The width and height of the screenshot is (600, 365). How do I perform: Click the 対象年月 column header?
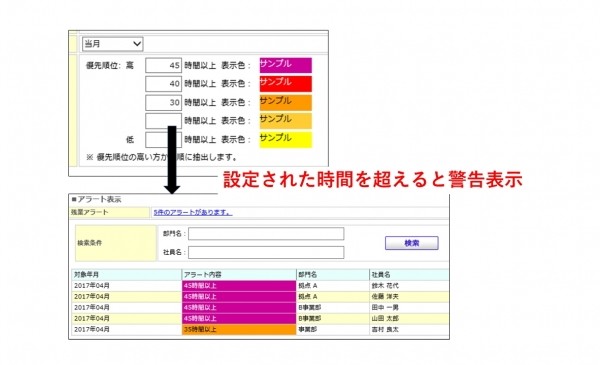(127, 275)
